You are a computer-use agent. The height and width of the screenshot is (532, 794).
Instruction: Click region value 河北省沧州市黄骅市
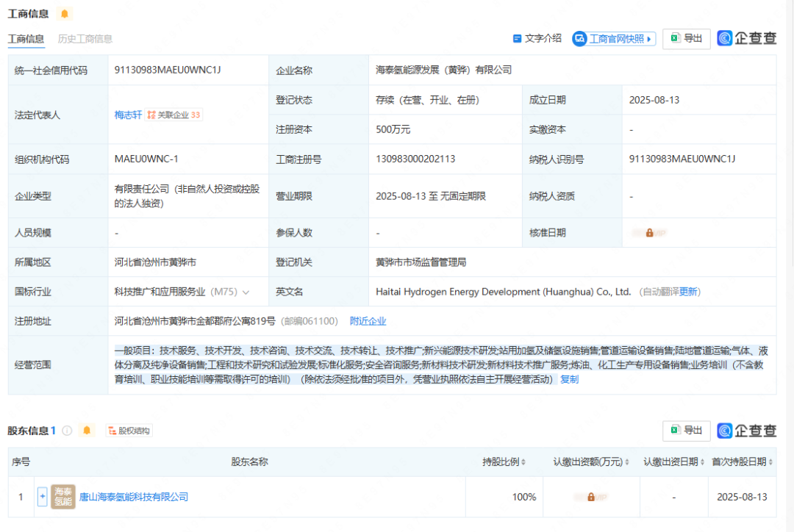pos(155,262)
